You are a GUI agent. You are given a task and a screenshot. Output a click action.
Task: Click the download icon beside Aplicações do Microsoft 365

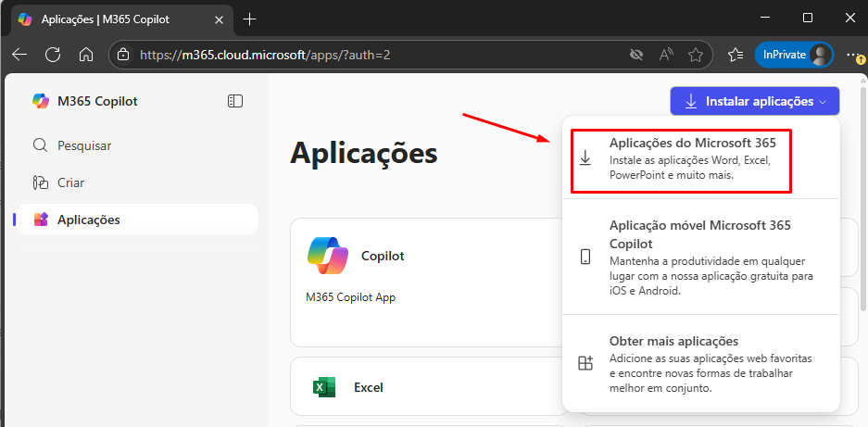[x=585, y=158]
